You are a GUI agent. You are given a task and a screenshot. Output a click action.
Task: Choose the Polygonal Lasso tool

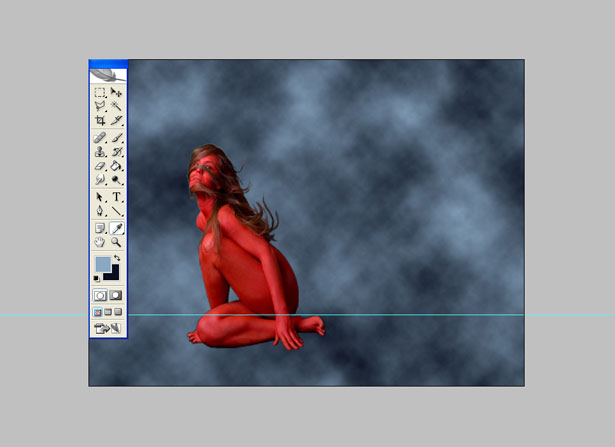pyautogui.click(x=100, y=106)
